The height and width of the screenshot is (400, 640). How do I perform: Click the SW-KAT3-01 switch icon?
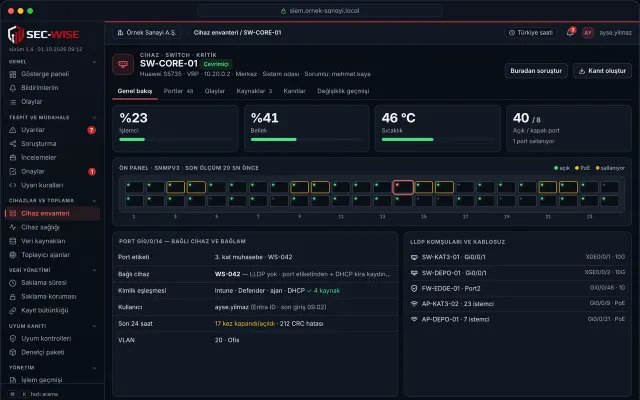(414, 257)
